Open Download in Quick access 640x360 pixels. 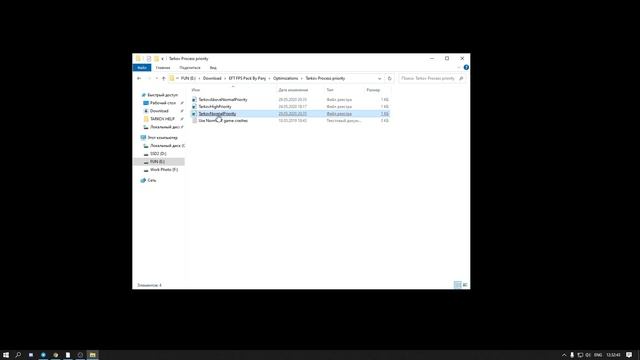[159, 111]
